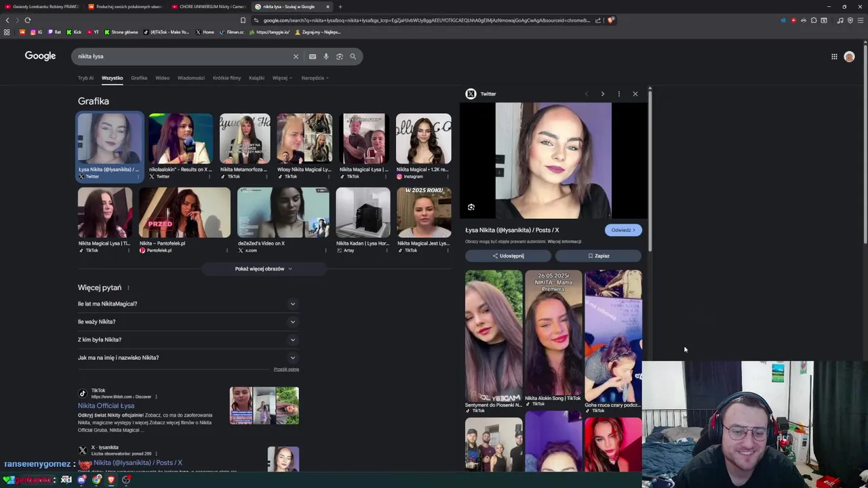Close the image preview panel
The width and height of the screenshot is (868, 488).
[x=635, y=94]
